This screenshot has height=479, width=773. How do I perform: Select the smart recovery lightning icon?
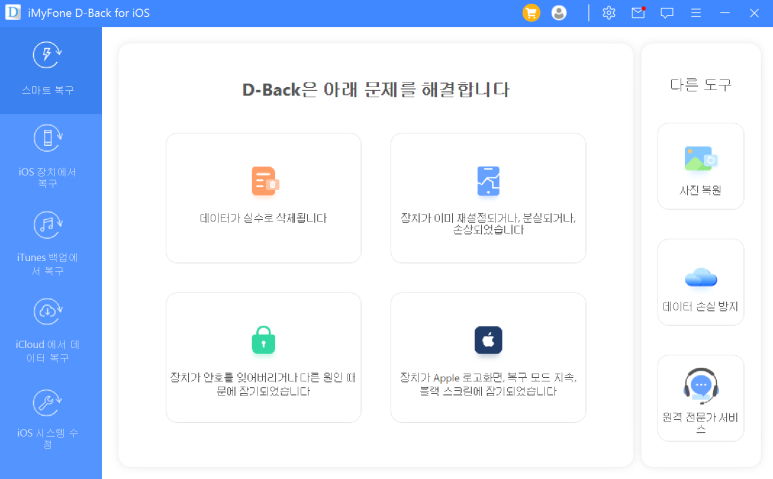pyautogui.click(x=47, y=55)
